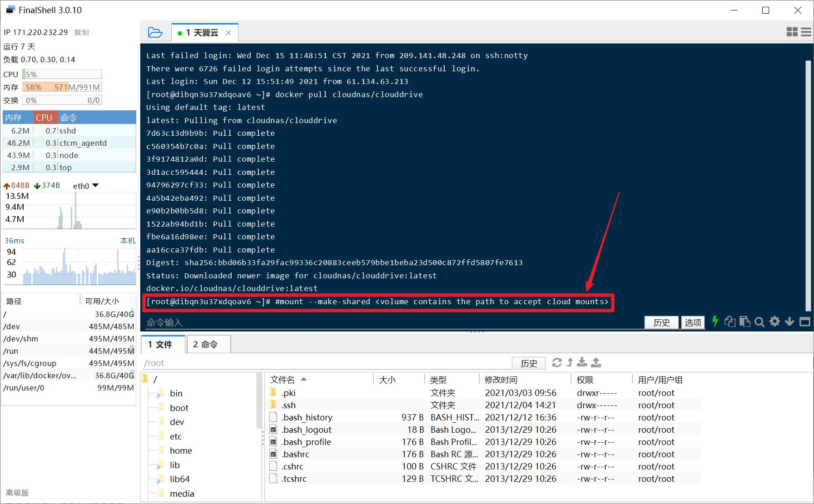The image size is (814, 504).
Task: Select the .bash_logout file
Action: [484, 430]
